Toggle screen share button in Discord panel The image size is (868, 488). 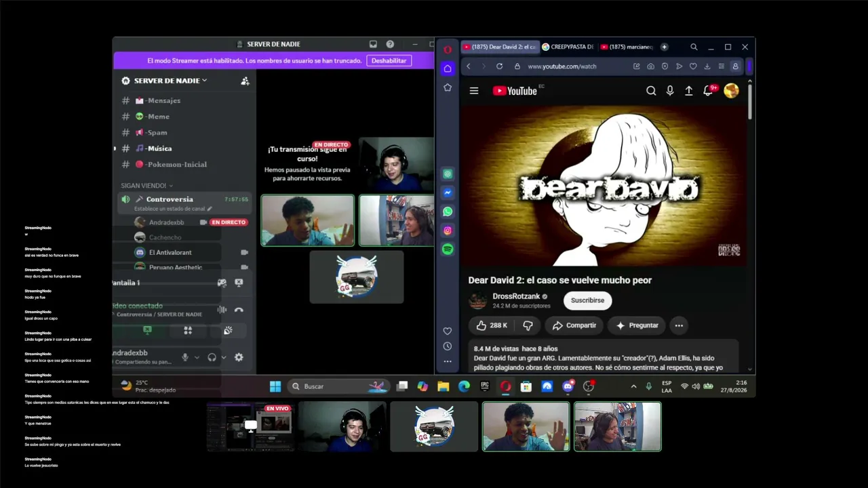pos(147,330)
